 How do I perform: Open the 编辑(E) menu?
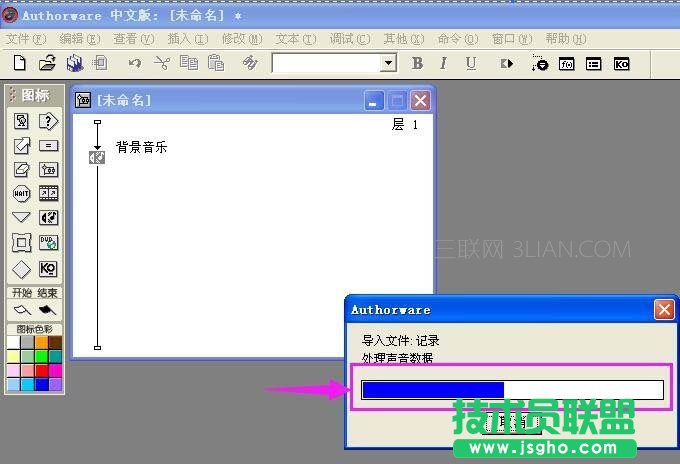tap(80, 39)
